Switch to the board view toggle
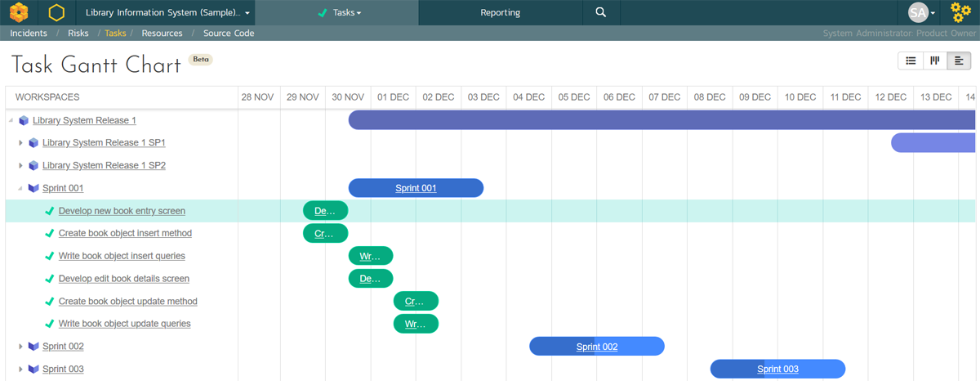The image size is (980, 381). (934, 61)
